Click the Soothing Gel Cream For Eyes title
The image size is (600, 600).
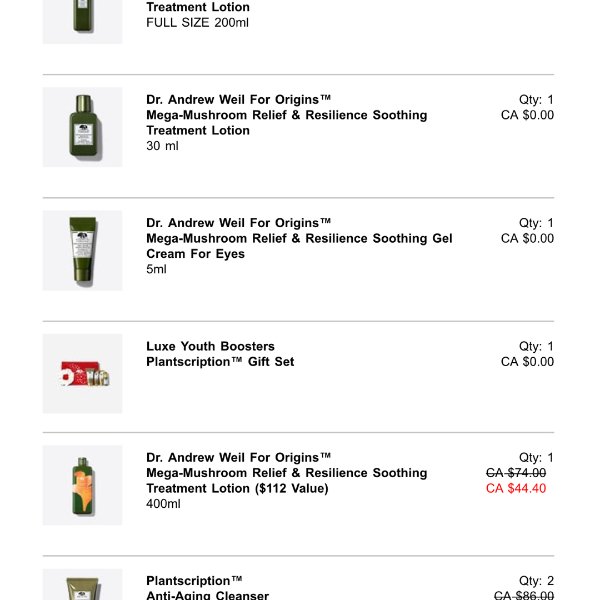tap(299, 238)
